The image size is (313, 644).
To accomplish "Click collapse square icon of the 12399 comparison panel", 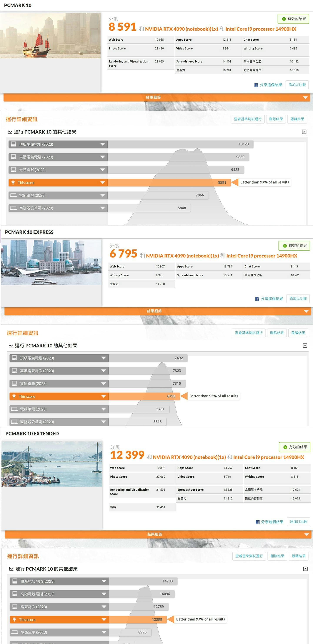I will click(x=305, y=569).
